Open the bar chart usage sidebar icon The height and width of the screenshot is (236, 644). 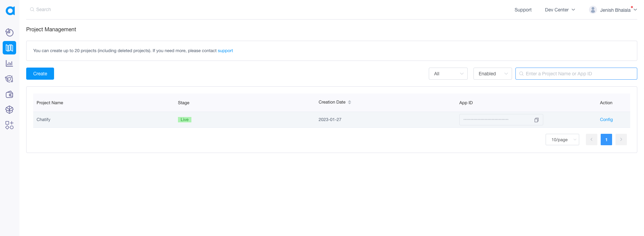pyautogui.click(x=9, y=63)
